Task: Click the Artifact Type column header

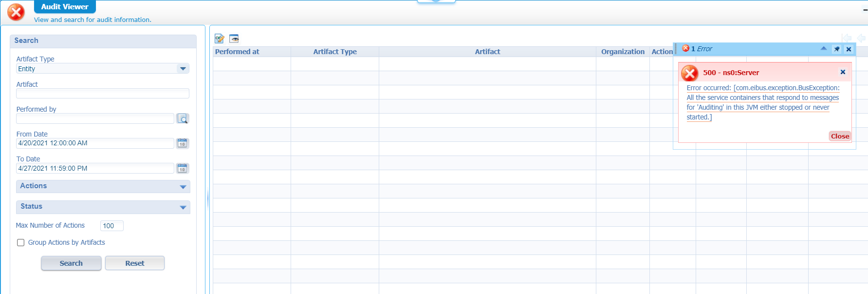Action: (x=335, y=52)
